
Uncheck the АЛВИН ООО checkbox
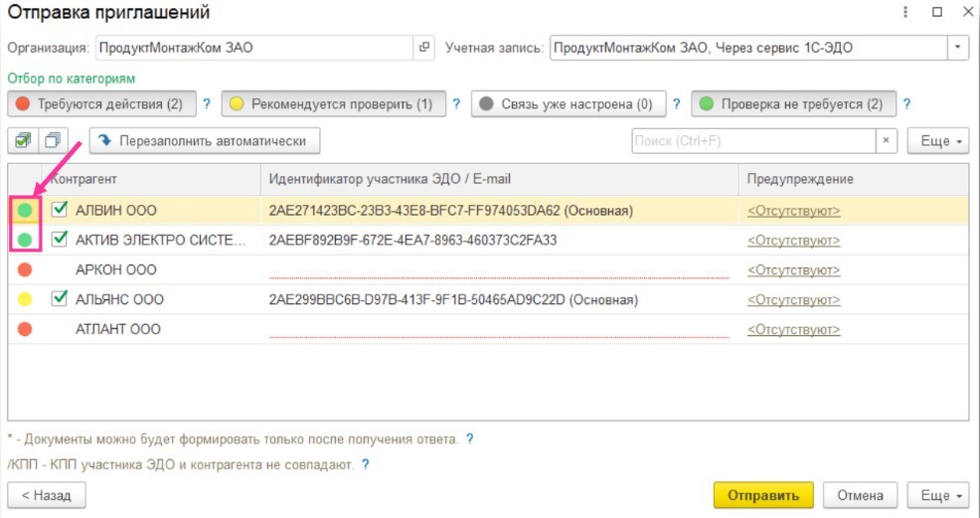coord(60,210)
